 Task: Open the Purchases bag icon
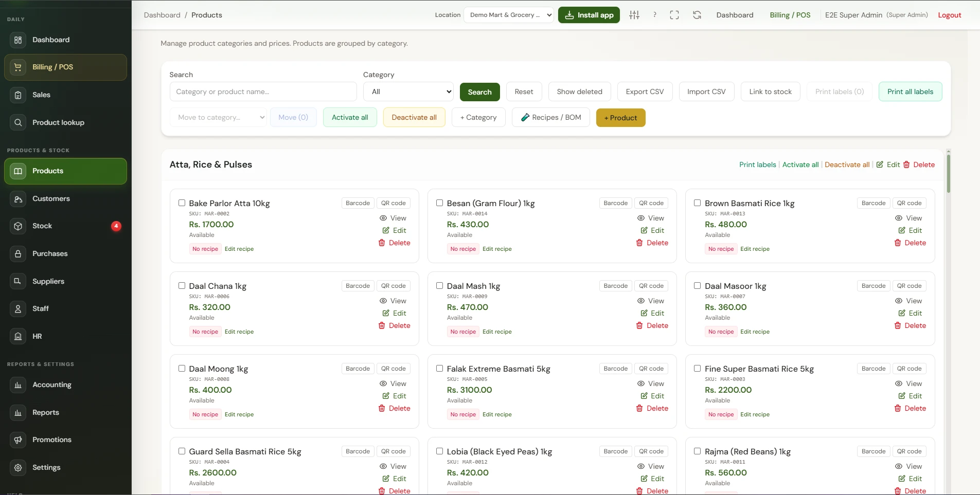click(18, 254)
